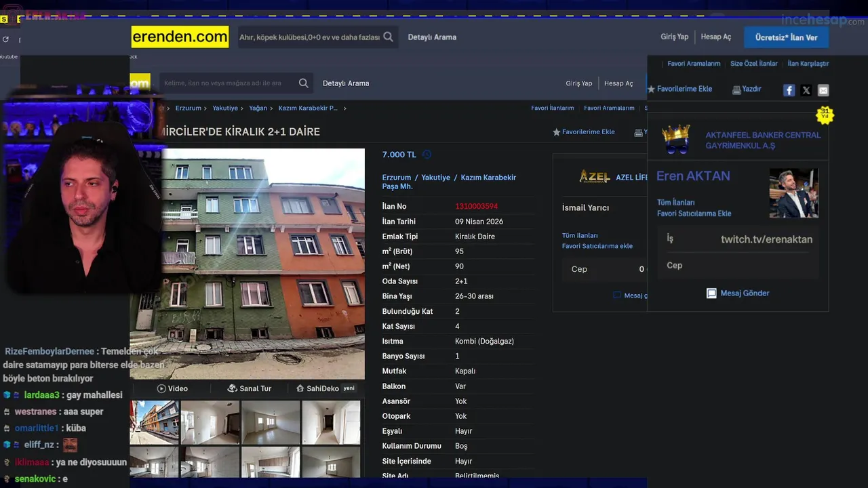Image resolution: width=868 pixels, height=488 pixels.
Task: Click the Mesaj Gönder envelope icon
Action: coord(711,293)
